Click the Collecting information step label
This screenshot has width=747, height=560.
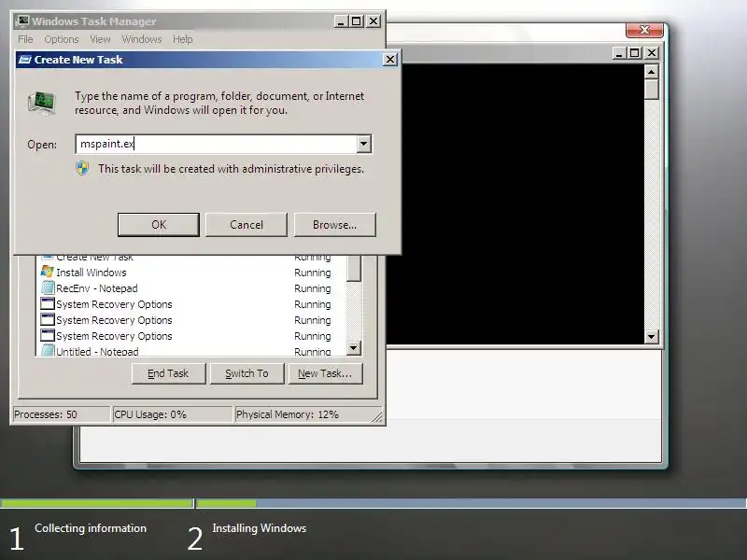click(x=91, y=528)
